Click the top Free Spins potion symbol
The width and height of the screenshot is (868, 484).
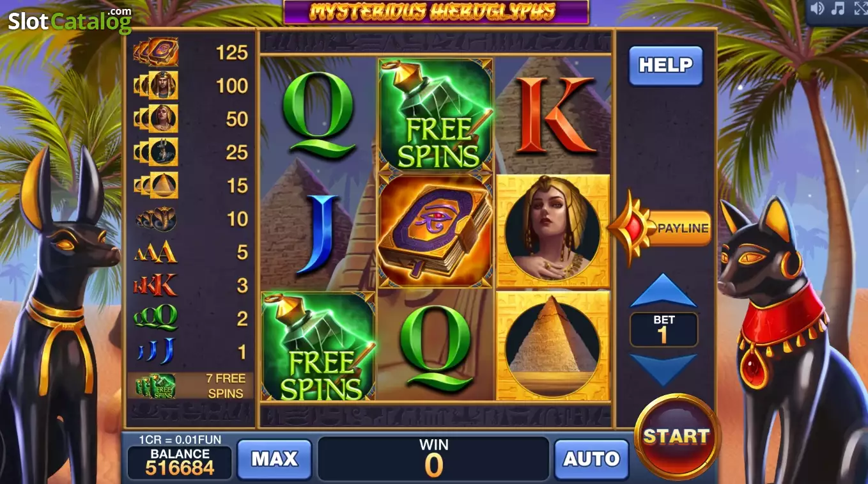(435, 115)
